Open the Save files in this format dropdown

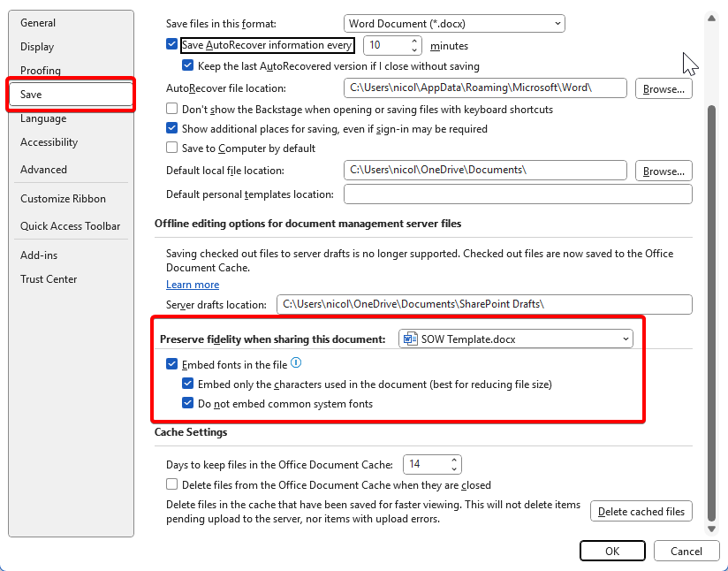[x=454, y=24]
